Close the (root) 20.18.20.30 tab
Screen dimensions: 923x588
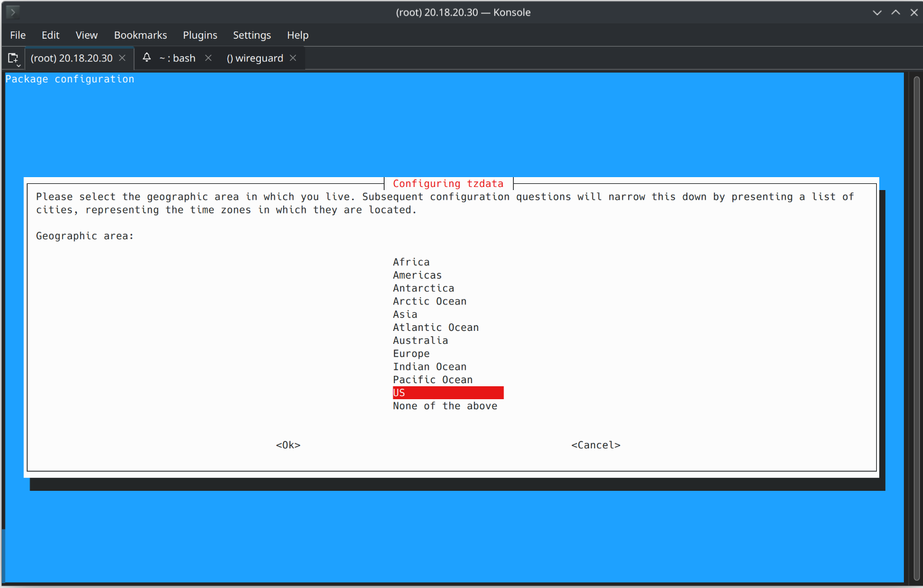coord(122,58)
